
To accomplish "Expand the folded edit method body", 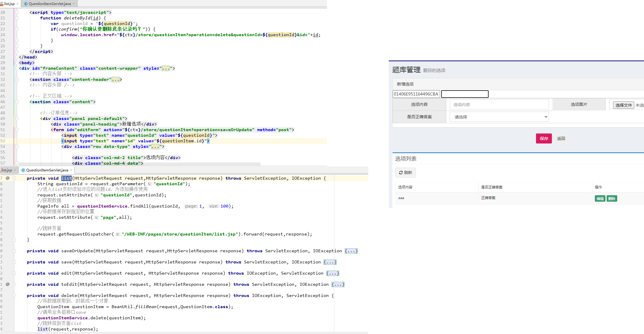I will click(x=333, y=273).
